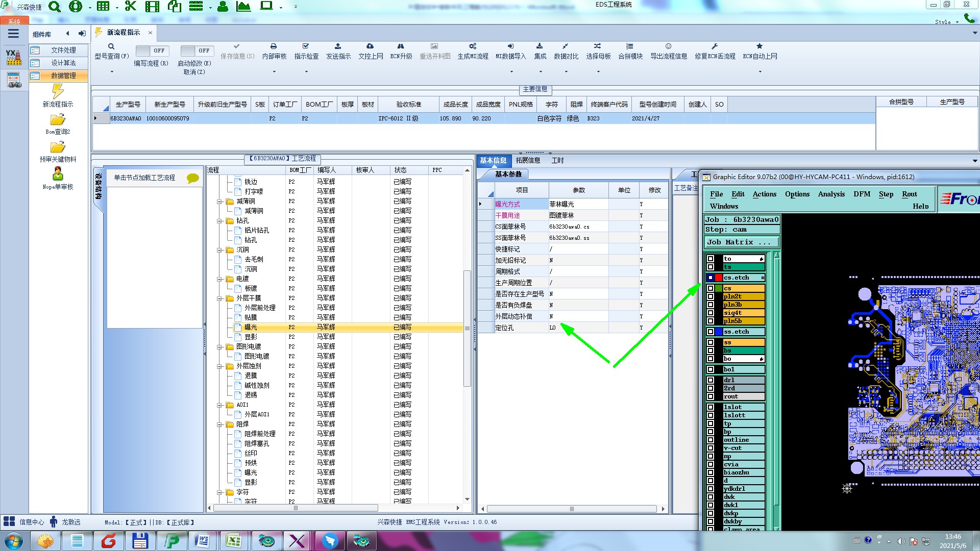Screen dimensions: 980x551
Task: Click the Job Matrix button
Action: [x=741, y=242]
